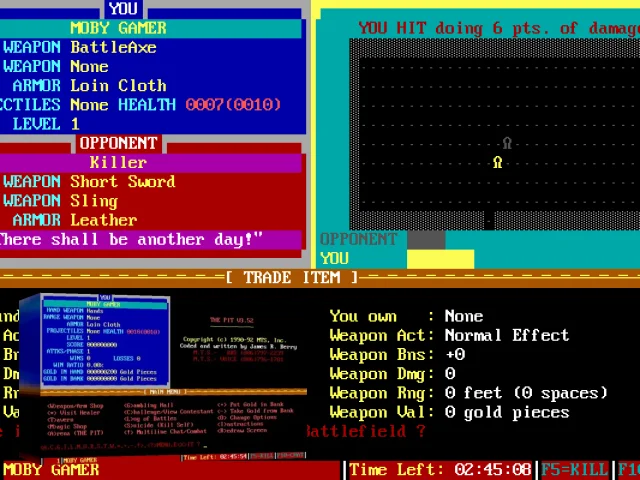Click GOLD IN HAND row in thumbnail
Screen dimensions: 640x480
[x=100, y=372]
